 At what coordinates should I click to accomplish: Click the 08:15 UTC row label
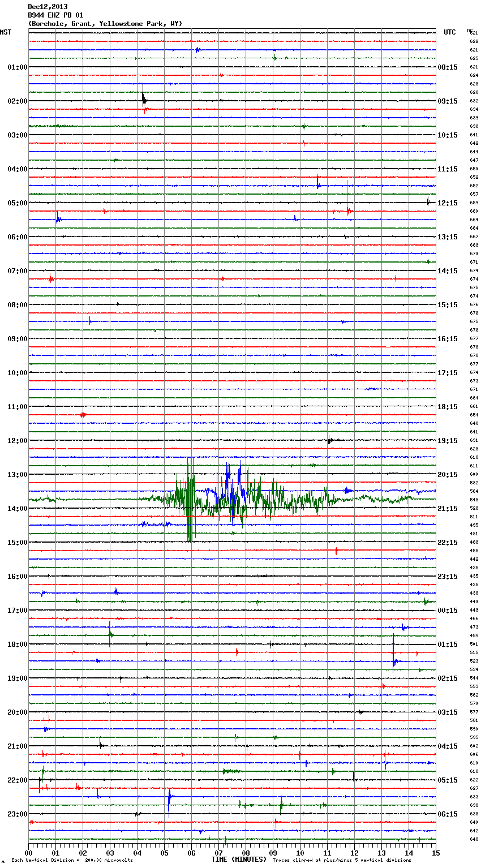tap(448, 67)
